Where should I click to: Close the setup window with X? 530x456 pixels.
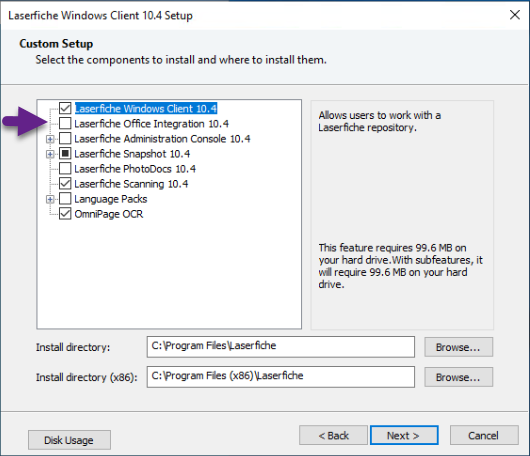pyautogui.click(x=514, y=15)
